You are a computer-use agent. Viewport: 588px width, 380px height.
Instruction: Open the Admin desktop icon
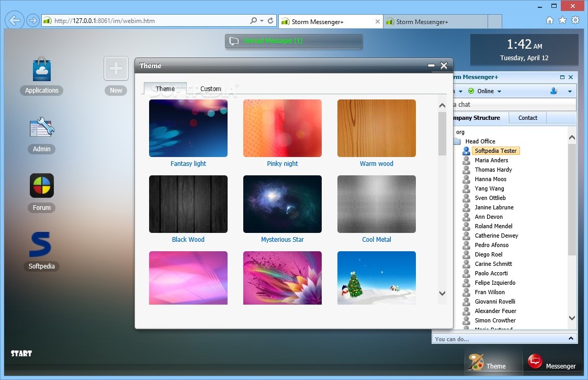point(42,128)
